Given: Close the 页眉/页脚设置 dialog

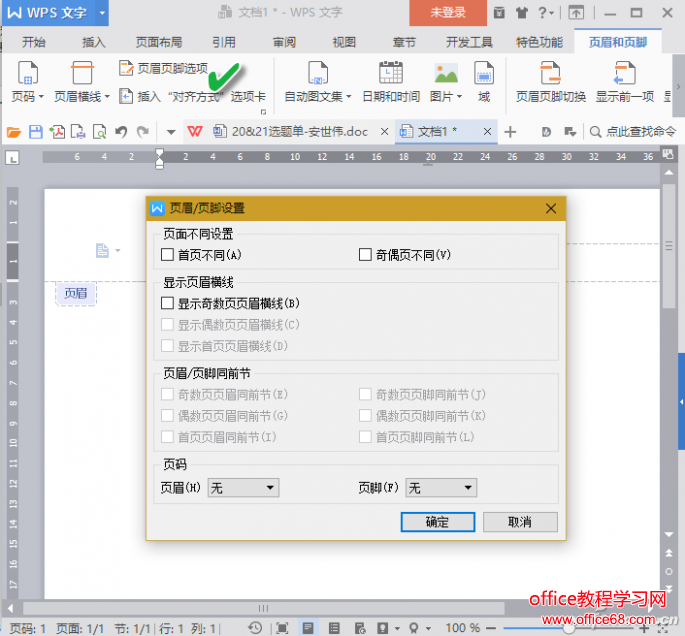Looking at the screenshot, I should 551,208.
